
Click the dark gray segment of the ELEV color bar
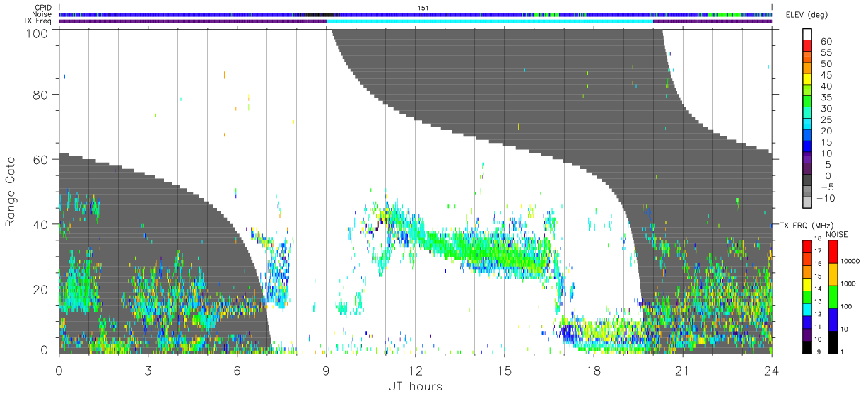click(x=807, y=180)
